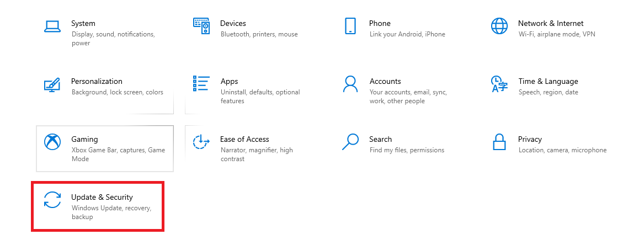Open the Update & Security heading
The height and width of the screenshot is (245, 644).
click(102, 197)
